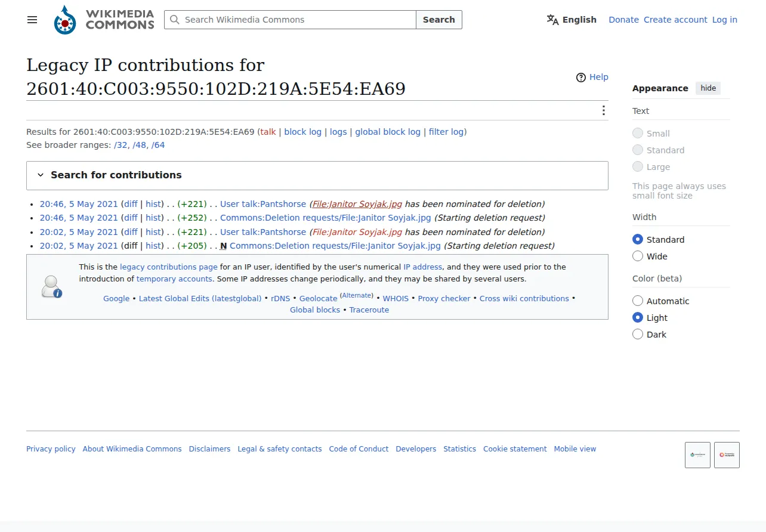Click the Search button

tap(439, 20)
